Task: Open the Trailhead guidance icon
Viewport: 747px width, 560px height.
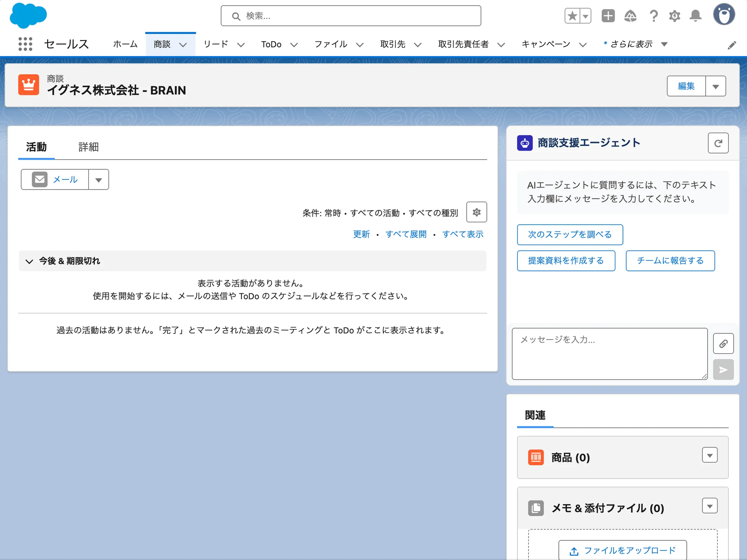Action: [630, 16]
